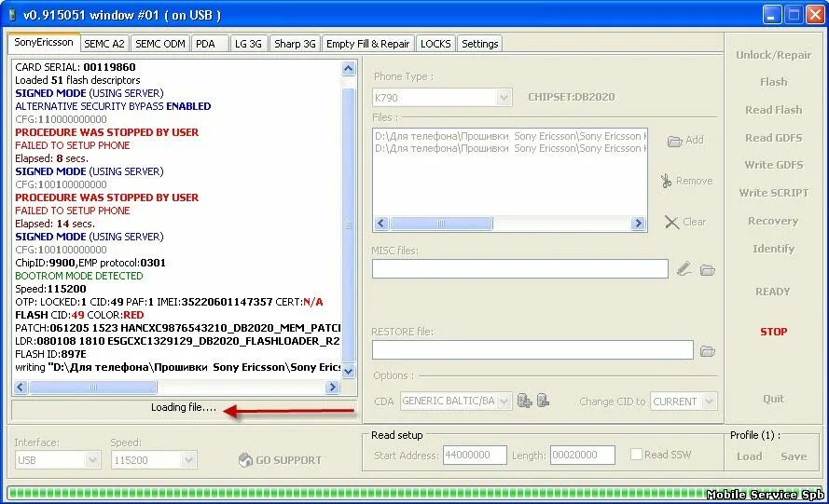
Task: Click the FLASH ID:897E log line
Action: [x=50, y=354]
